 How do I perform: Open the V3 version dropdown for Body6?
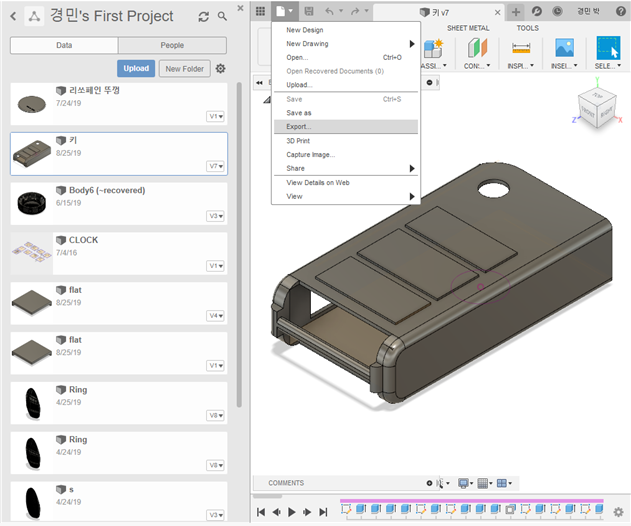(216, 216)
